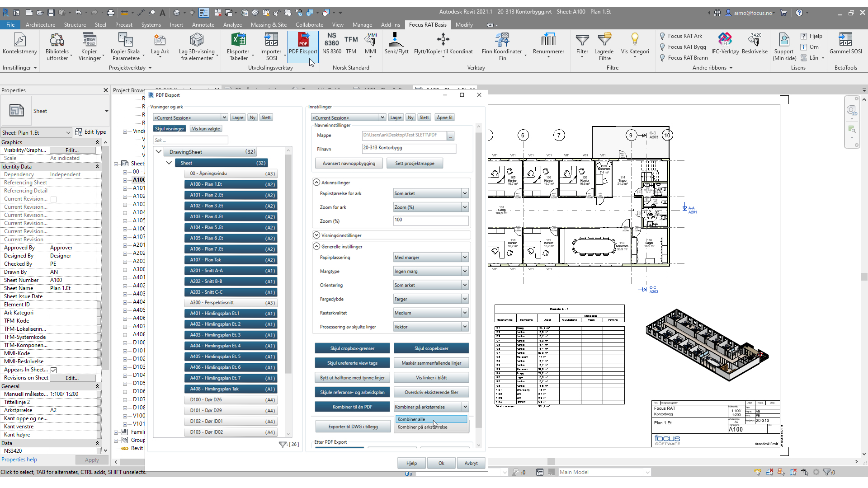Open the Annotate ribbon tab
868x488 pixels.
(x=203, y=25)
